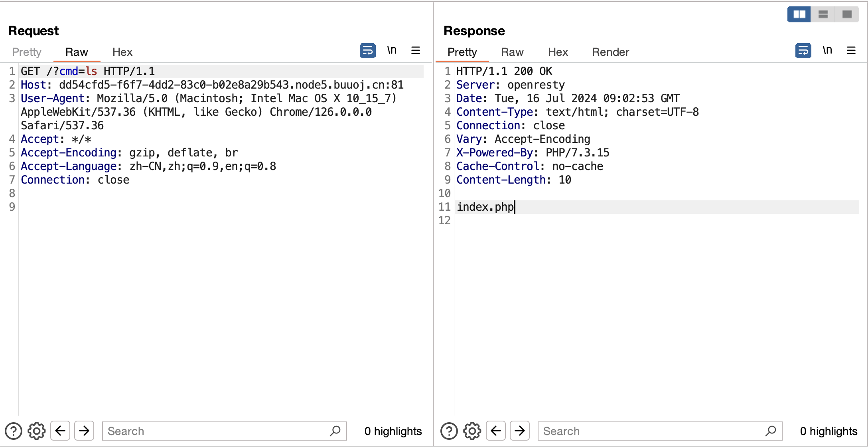Click '0 highlights' label under Request
The height and width of the screenshot is (447, 868).
pos(393,431)
